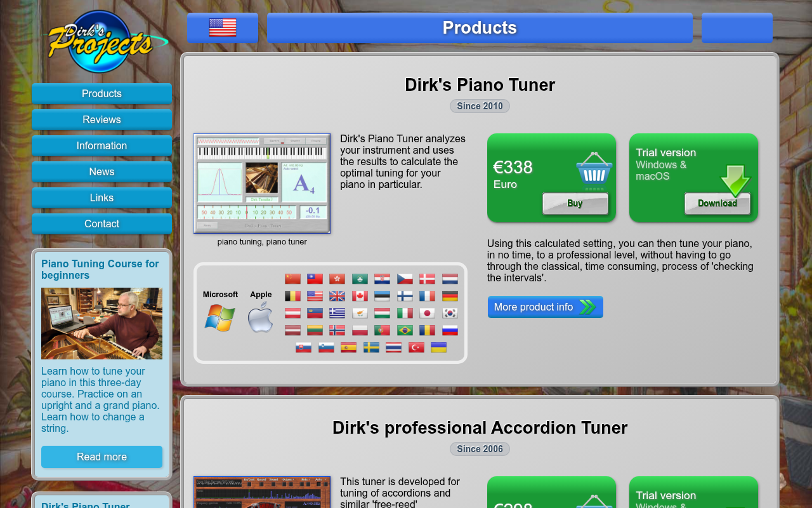Open the Piano Tuner screenshot thumbnail
Screen dimensions: 812x508
point(262,184)
